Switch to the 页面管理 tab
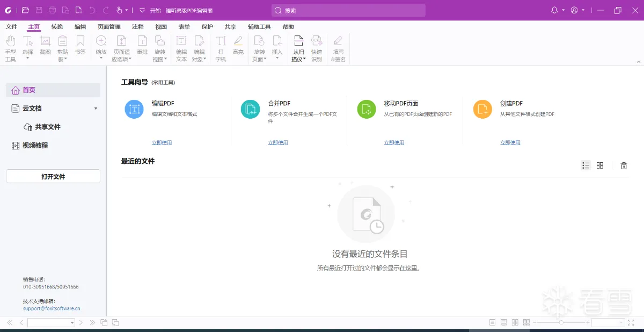644x332 pixels. click(x=109, y=27)
